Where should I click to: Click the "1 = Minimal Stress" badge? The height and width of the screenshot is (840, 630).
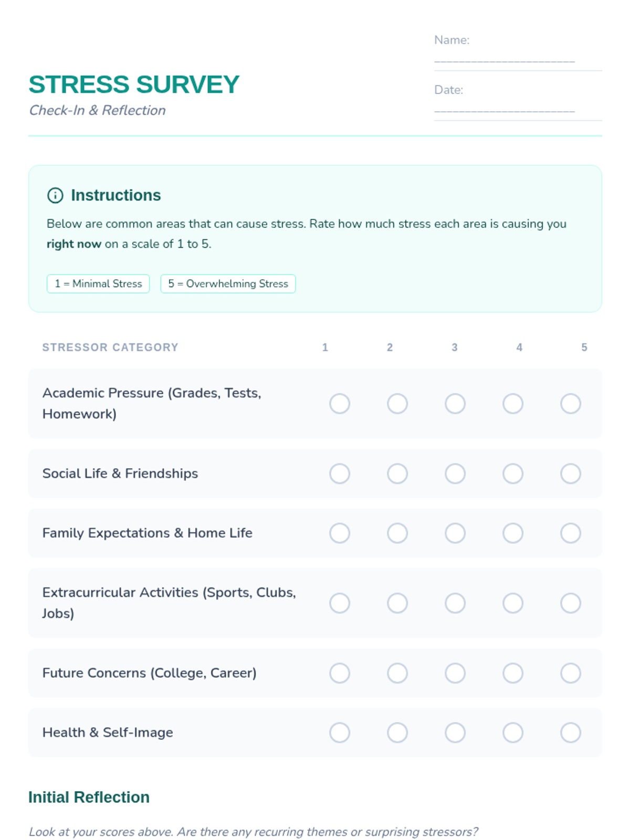click(x=98, y=283)
